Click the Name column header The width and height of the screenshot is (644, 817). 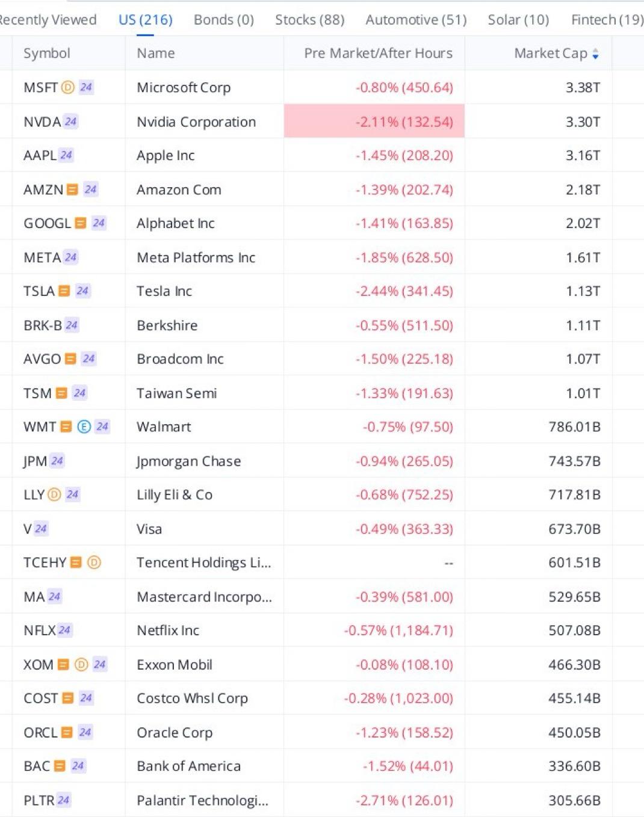pyautogui.click(x=156, y=54)
